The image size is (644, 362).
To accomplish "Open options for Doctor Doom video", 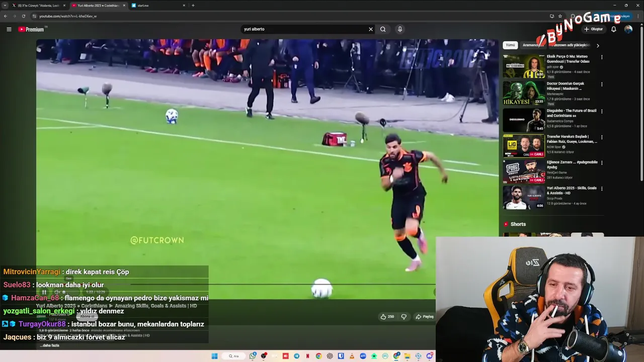I will [x=602, y=84].
